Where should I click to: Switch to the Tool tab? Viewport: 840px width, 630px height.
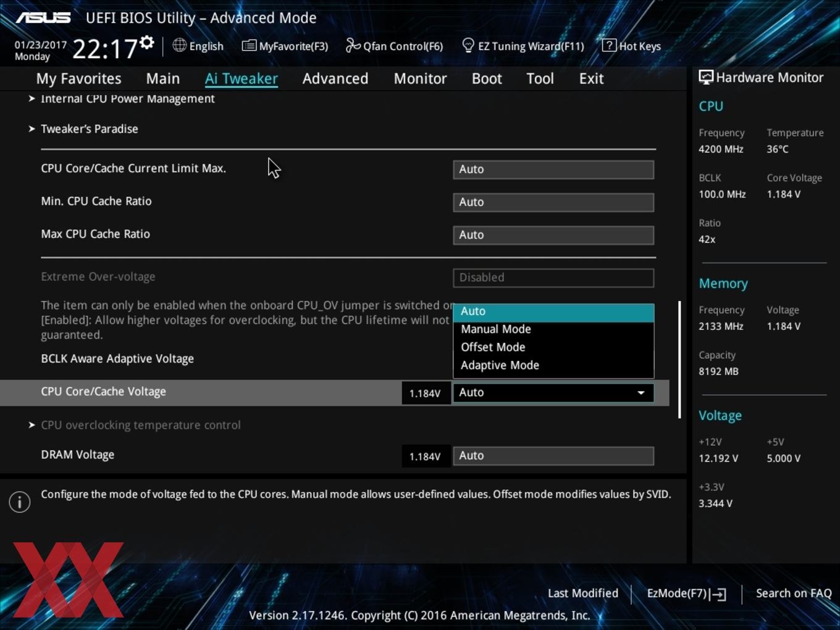[x=540, y=78]
